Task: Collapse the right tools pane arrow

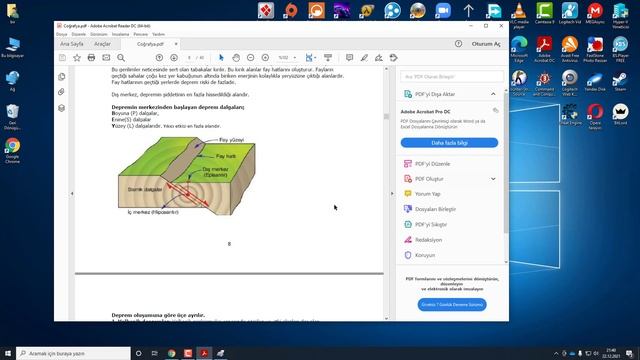Action: pyautogui.click(x=392, y=193)
